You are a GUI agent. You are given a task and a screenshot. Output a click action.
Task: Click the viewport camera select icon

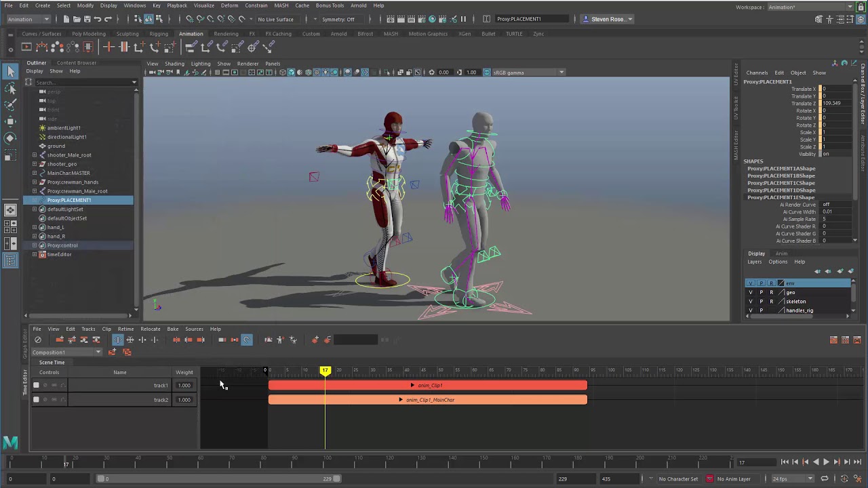pyautogui.click(x=152, y=73)
